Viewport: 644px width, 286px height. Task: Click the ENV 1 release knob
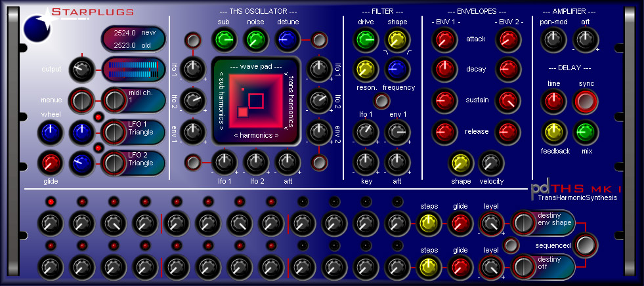pos(444,132)
